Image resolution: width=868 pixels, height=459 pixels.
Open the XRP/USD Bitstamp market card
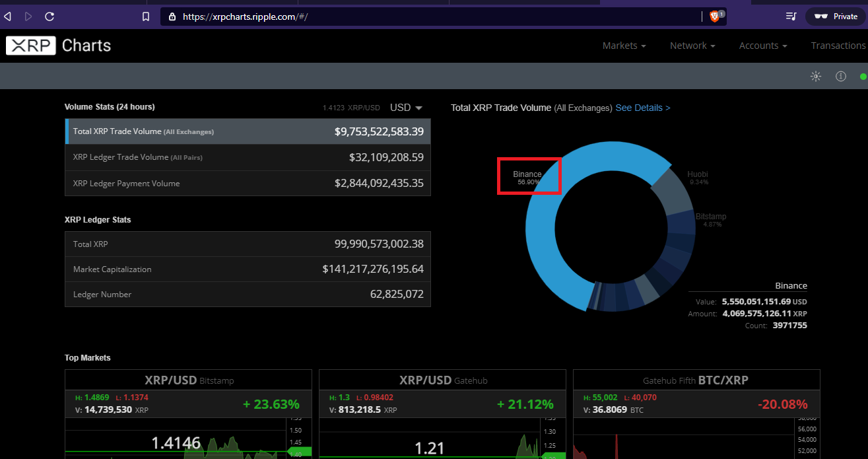pos(188,414)
